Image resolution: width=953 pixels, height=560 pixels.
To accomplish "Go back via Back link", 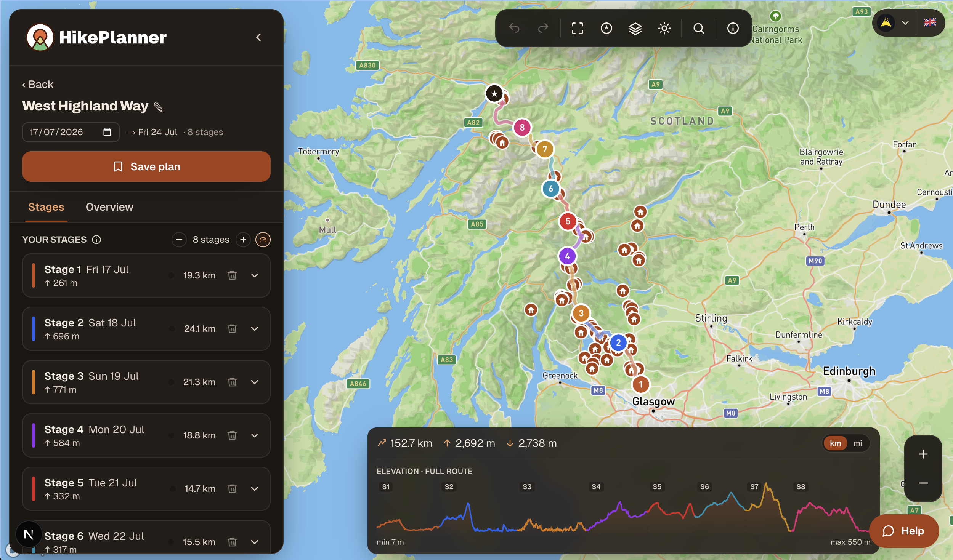I will pos(38,85).
